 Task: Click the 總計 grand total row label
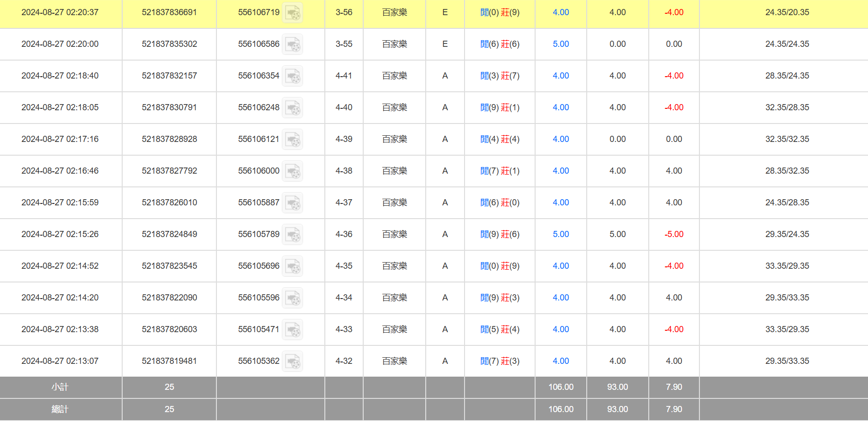point(60,409)
